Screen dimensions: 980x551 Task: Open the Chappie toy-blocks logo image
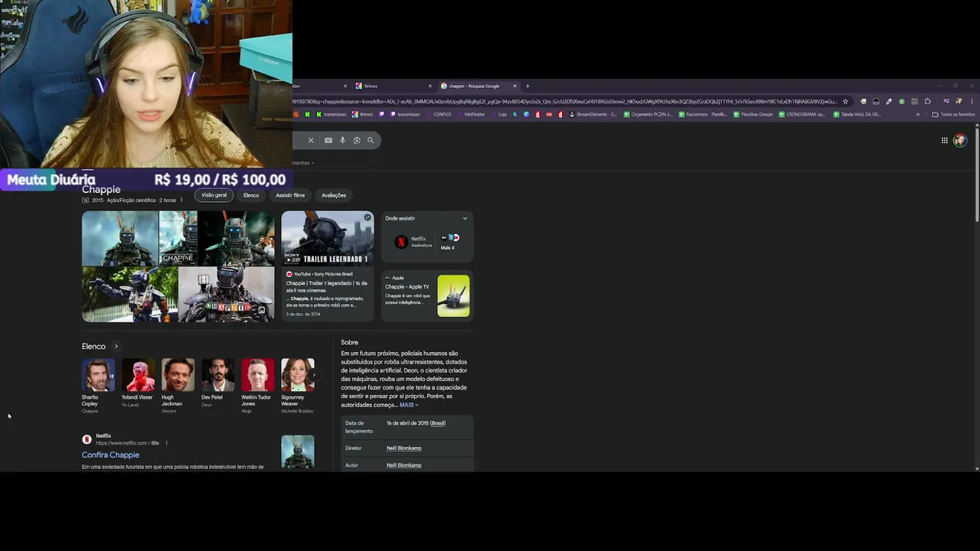click(x=226, y=295)
